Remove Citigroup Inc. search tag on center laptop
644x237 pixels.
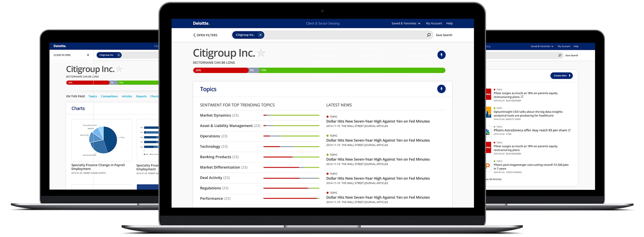click(x=260, y=35)
